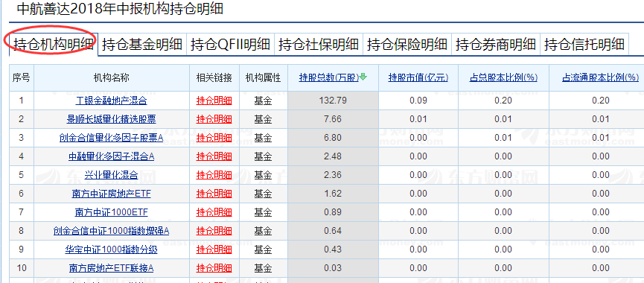Click the 132.79 holding value cell
Image resolution: width=644 pixels, height=283 pixels.
(x=333, y=101)
